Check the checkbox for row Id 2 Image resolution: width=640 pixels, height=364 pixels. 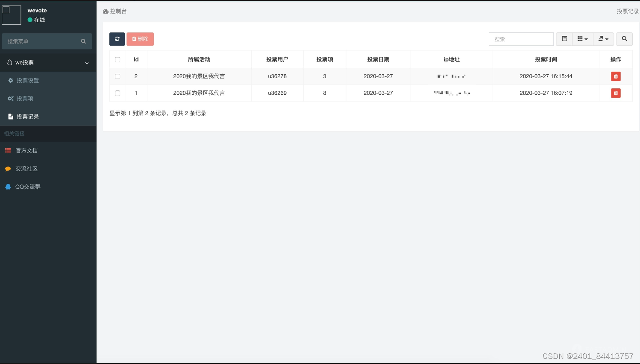[117, 76]
